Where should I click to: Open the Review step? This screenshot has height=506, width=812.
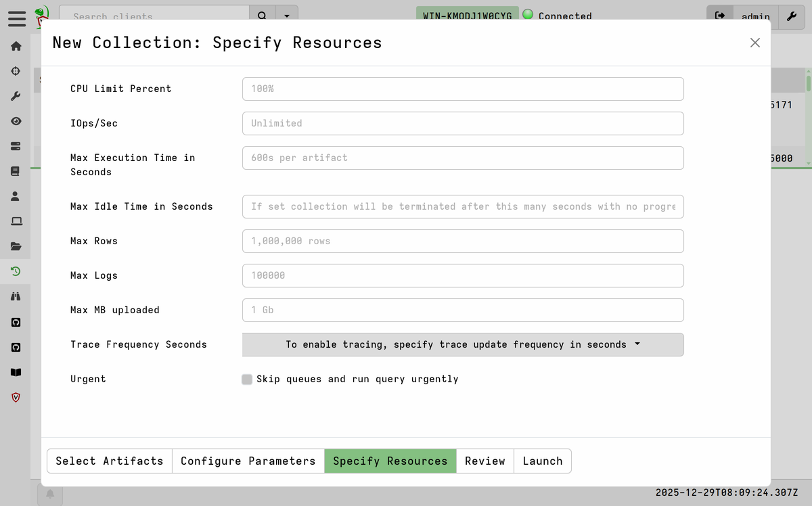click(x=484, y=461)
